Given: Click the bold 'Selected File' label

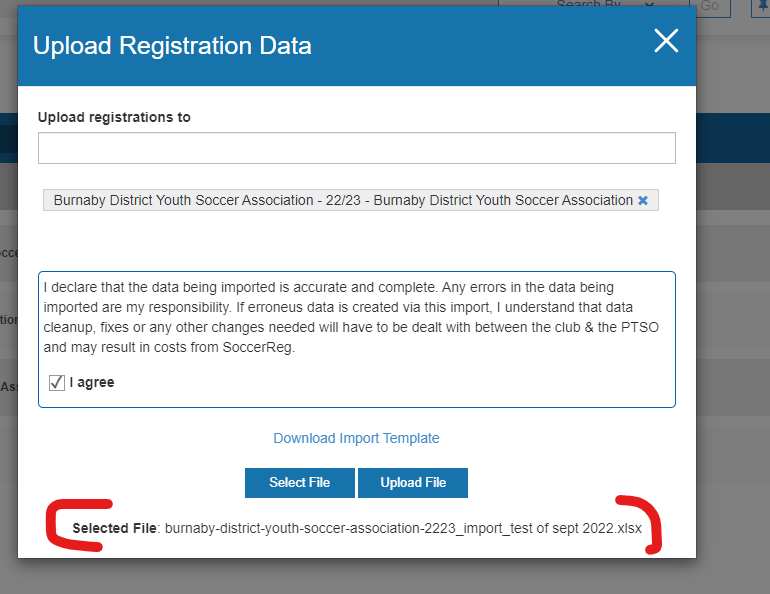Looking at the screenshot, I should tap(114, 527).
